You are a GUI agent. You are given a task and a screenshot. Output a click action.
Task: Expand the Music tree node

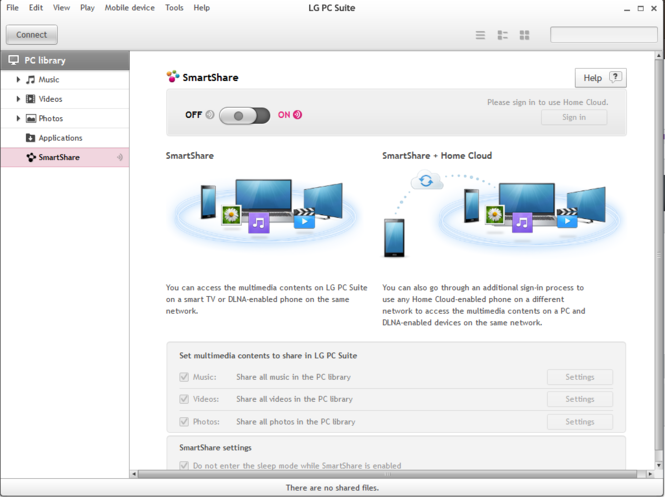click(18, 79)
